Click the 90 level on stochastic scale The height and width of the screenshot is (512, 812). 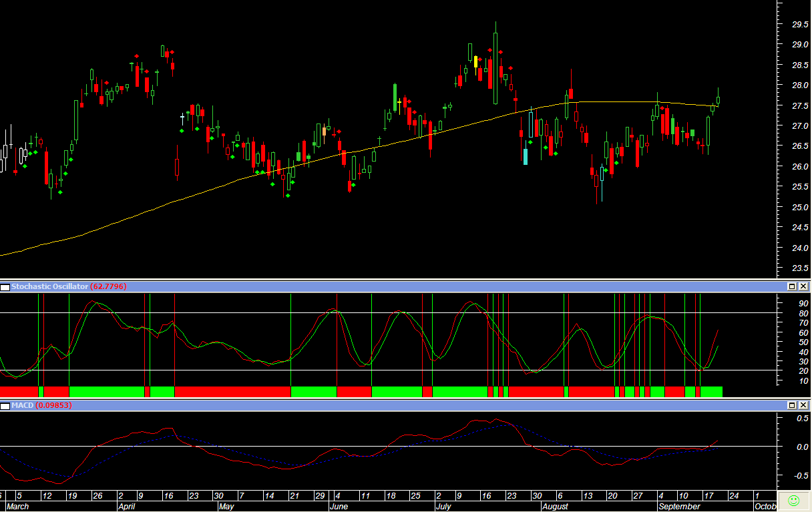click(803, 303)
